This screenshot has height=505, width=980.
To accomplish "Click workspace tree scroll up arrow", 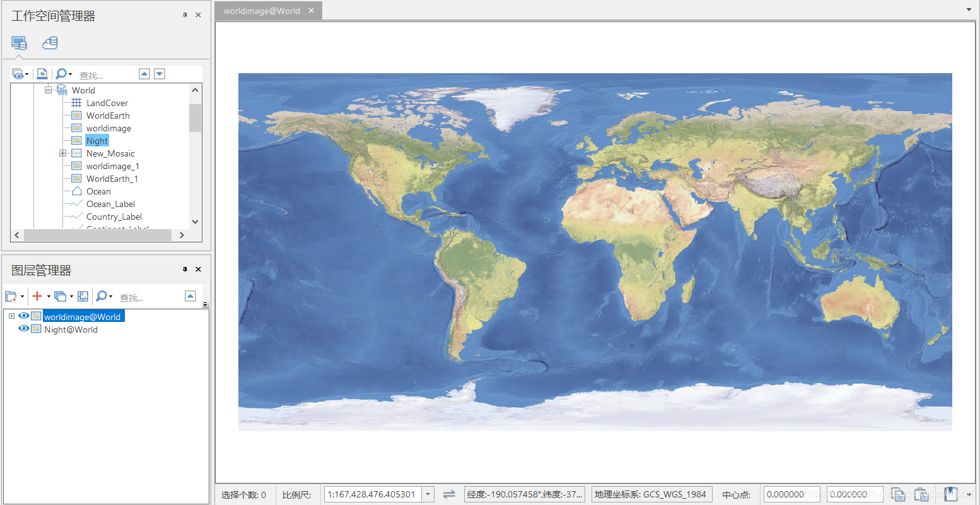I will pyautogui.click(x=195, y=90).
